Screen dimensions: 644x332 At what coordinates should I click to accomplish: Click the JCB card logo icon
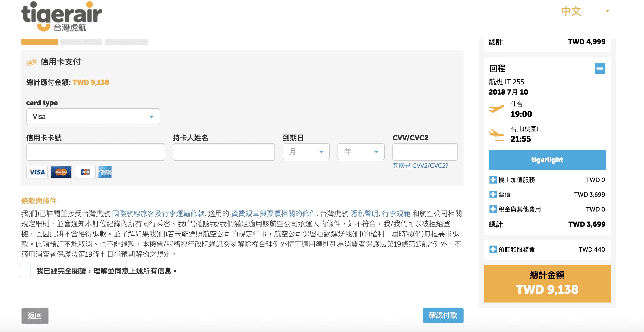point(85,172)
